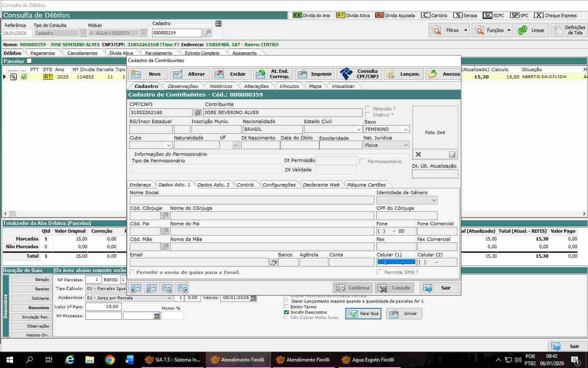Image resolution: width=588 pixels, height=368 pixels.
Task: Expand the Identidade de Gênero dropdown
Action: [434, 200]
